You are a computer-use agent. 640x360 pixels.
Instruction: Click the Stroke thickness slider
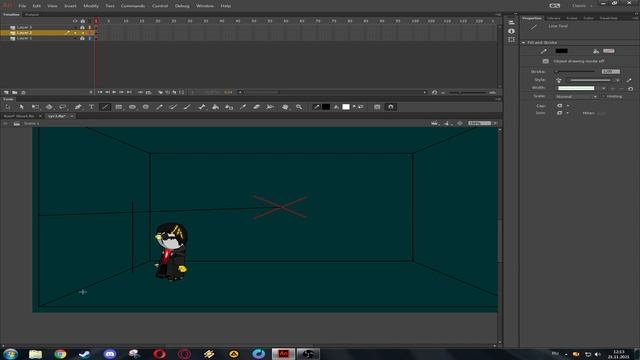[576, 72]
